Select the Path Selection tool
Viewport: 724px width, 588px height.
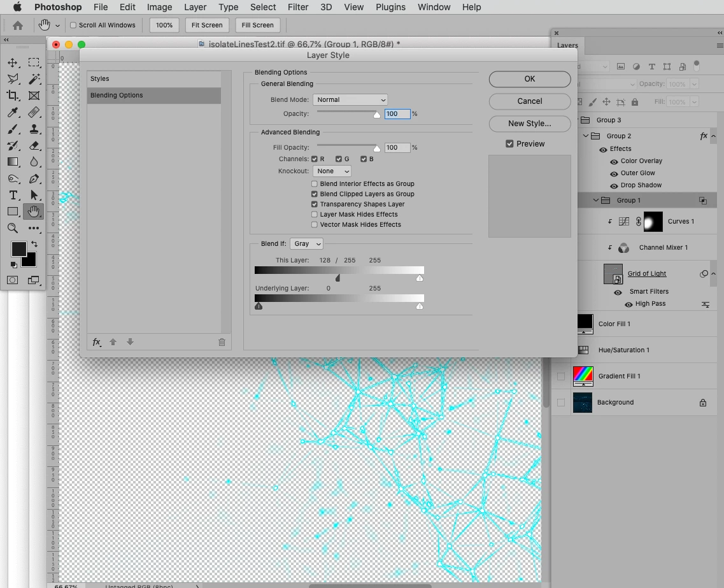34,195
